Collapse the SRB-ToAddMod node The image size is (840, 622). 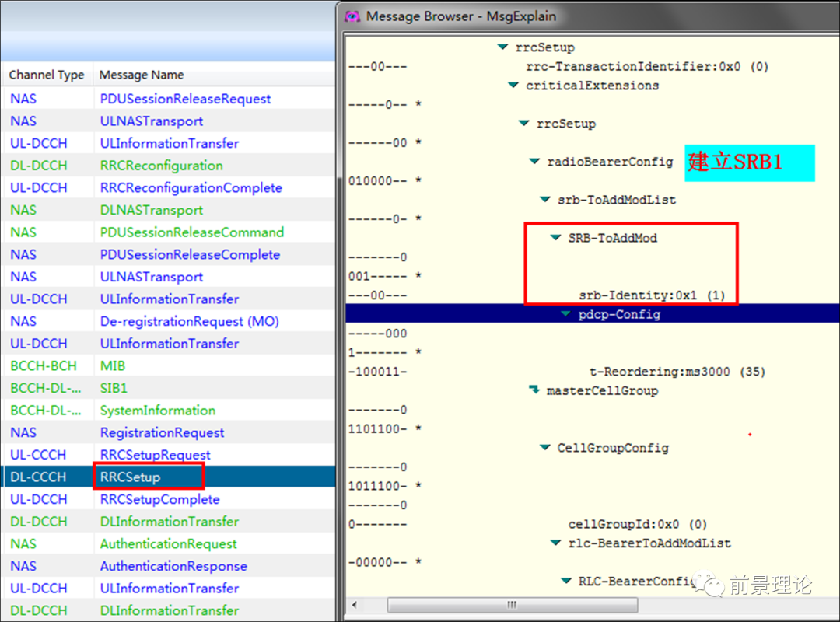(x=555, y=238)
